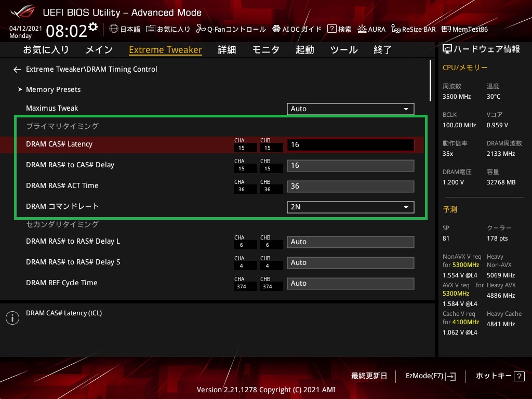Click the DRAM CAS# Latency input field
This screenshot has height=399, width=532.
[x=351, y=145]
